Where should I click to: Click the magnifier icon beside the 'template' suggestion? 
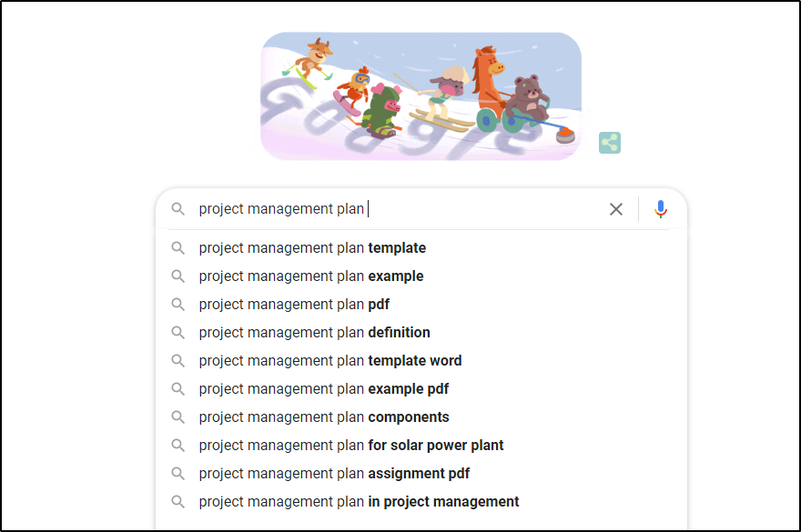(178, 248)
